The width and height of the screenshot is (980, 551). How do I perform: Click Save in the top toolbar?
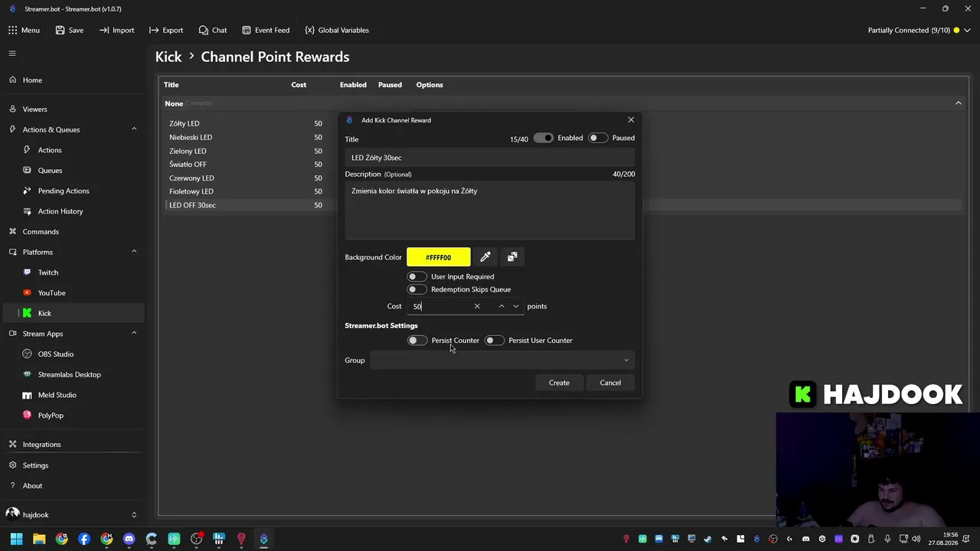[x=69, y=31]
